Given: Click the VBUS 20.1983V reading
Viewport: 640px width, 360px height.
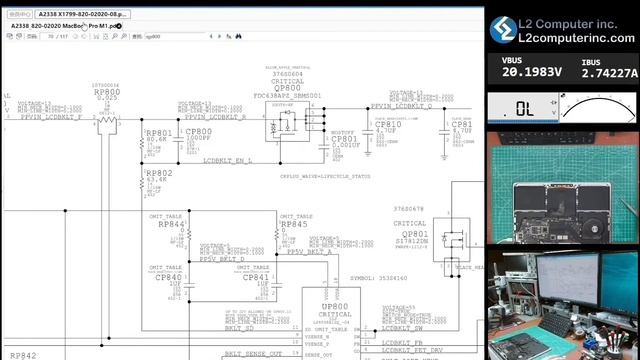Looking at the screenshot, I should (x=531, y=67).
